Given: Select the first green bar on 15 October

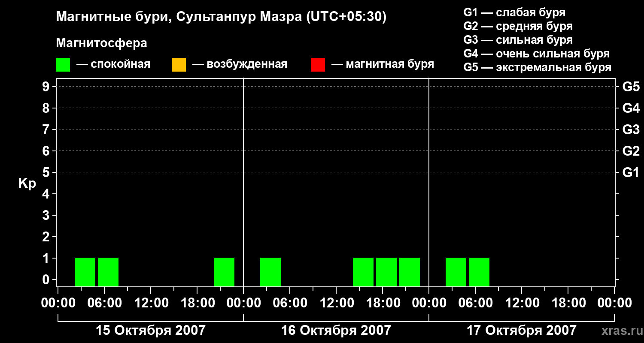Looking at the screenshot, I should pos(85,272).
